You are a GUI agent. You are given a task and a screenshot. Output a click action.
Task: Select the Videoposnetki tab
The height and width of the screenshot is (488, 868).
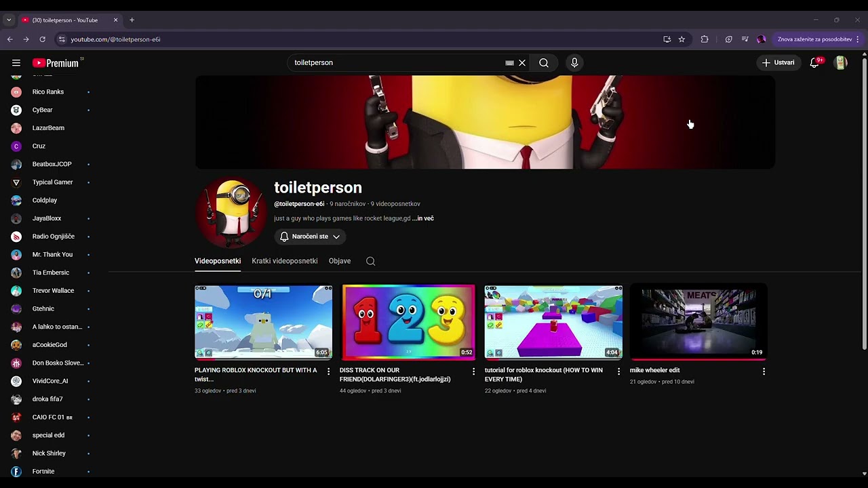point(218,261)
